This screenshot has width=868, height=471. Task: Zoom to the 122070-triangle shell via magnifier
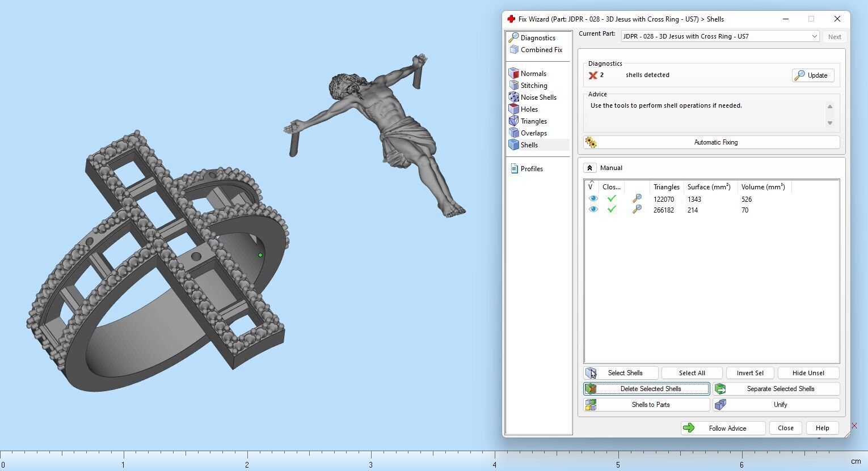click(x=637, y=199)
